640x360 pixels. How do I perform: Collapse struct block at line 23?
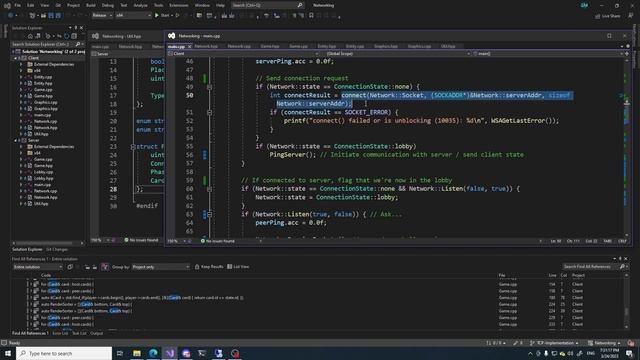click(x=133, y=147)
